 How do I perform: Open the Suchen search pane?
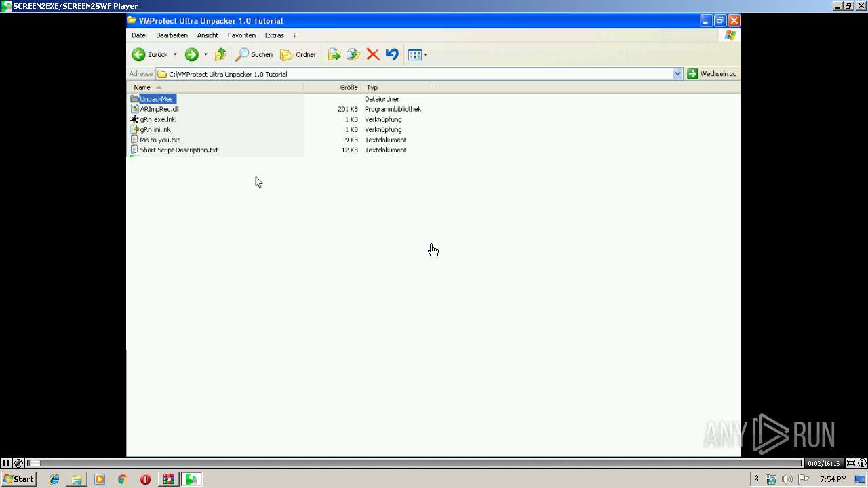pyautogui.click(x=254, y=54)
